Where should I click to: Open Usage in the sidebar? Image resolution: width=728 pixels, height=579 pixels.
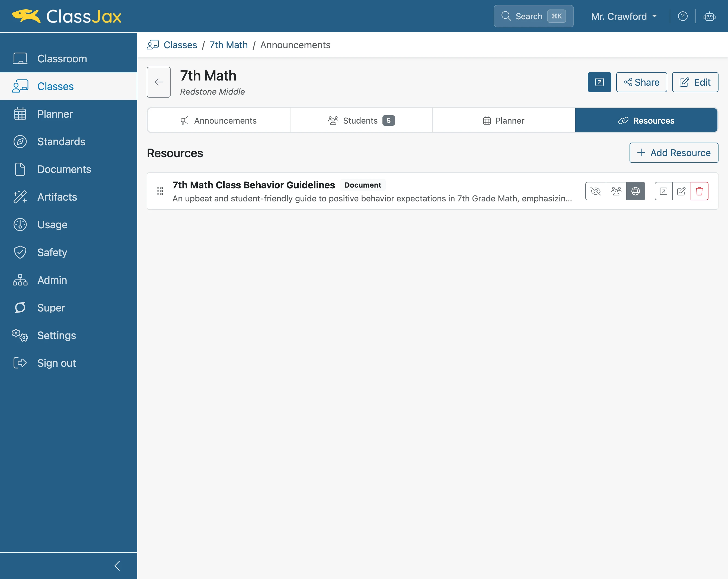(69, 225)
